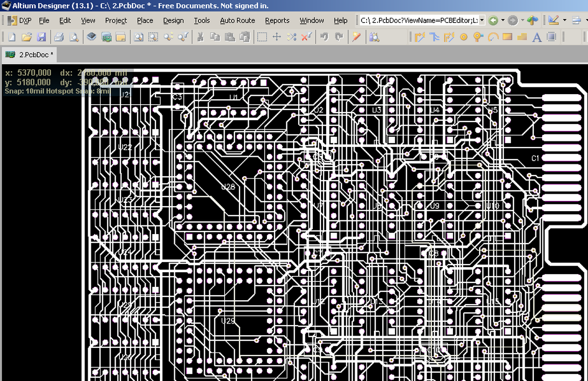Click the Undo arrow icon
Viewport: 588px width, 381px height.
(324, 37)
